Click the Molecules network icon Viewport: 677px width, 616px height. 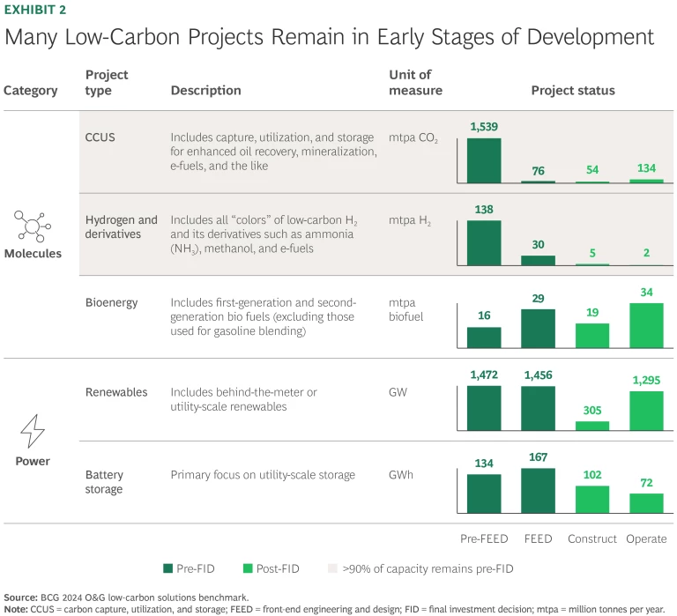pyautogui.click(x=32, y=226)
